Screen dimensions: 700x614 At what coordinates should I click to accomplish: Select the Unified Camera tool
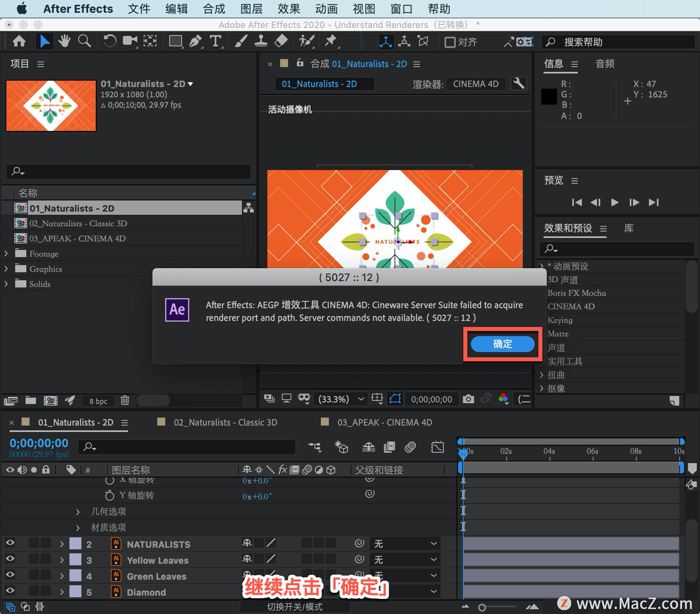point(130,41)
